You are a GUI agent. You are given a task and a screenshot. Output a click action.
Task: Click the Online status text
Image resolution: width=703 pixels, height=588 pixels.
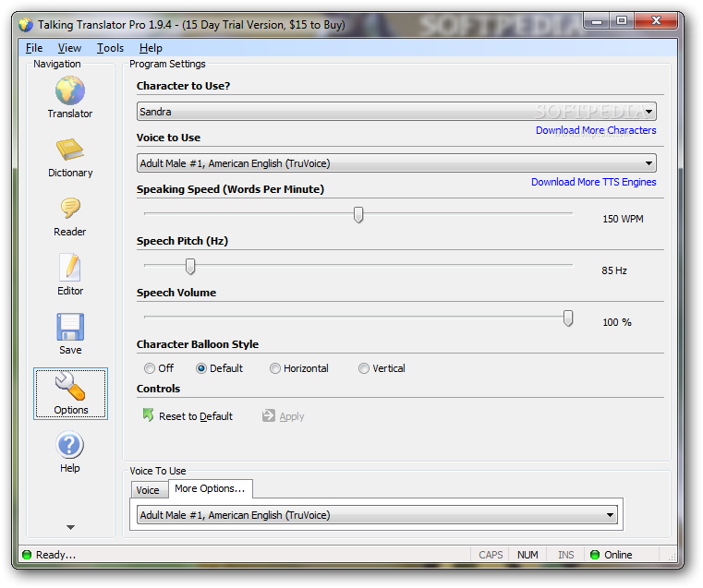tap(618, 555)
